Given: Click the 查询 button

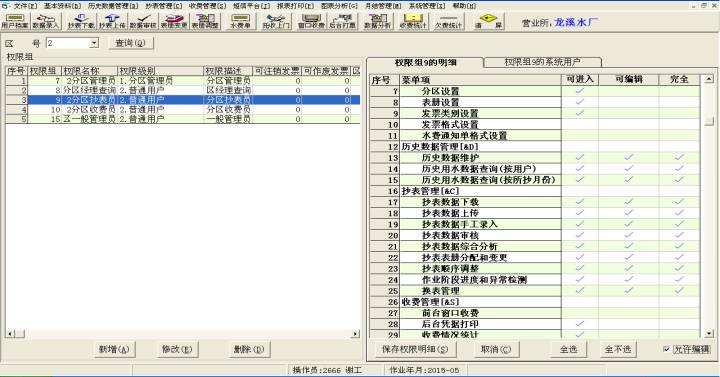Looking at the screenshot, I should [x=131, y=43].
